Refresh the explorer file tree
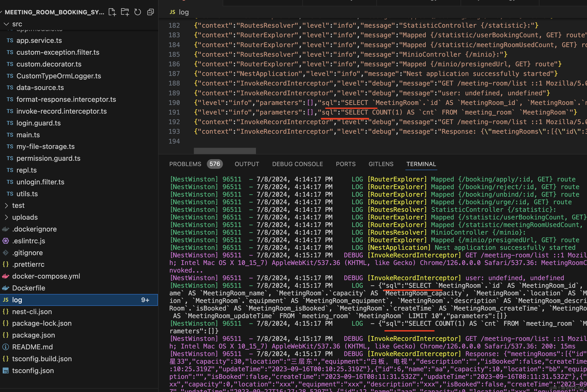 point(138,12)
